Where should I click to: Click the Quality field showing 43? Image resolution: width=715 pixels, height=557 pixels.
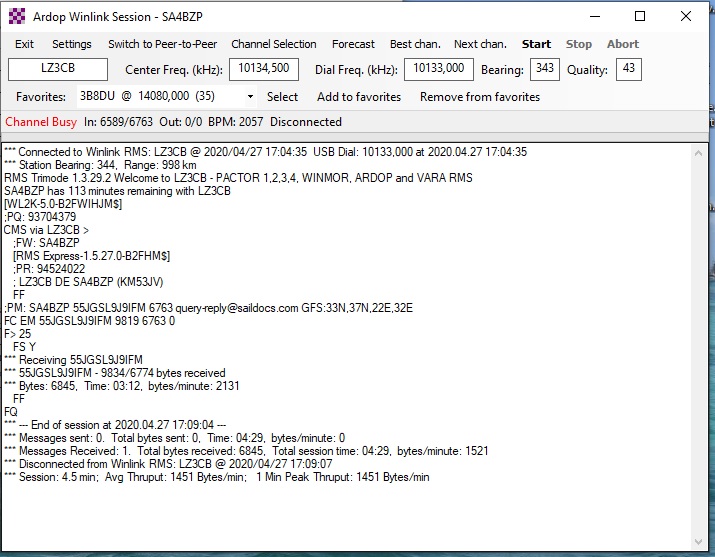[628, 69]
